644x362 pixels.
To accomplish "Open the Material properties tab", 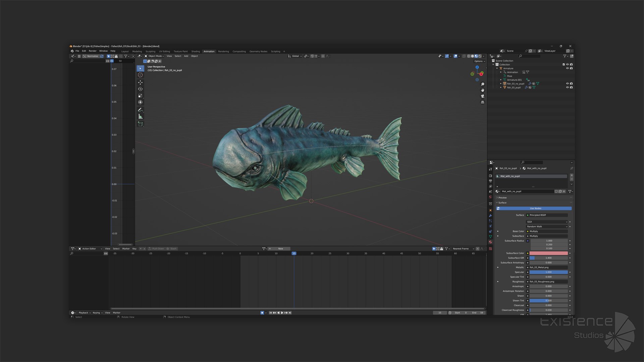I will coord(490,242).
